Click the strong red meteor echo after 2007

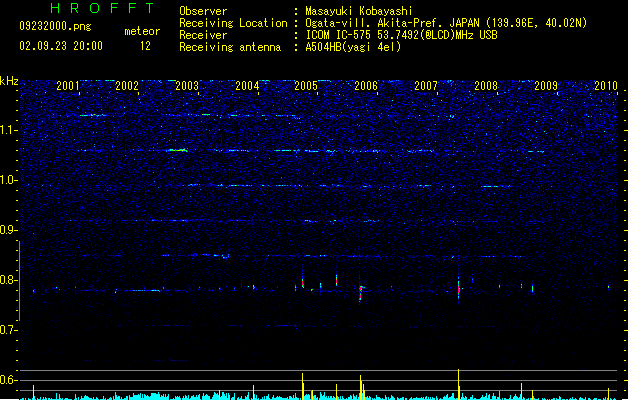tap(459, 288)
